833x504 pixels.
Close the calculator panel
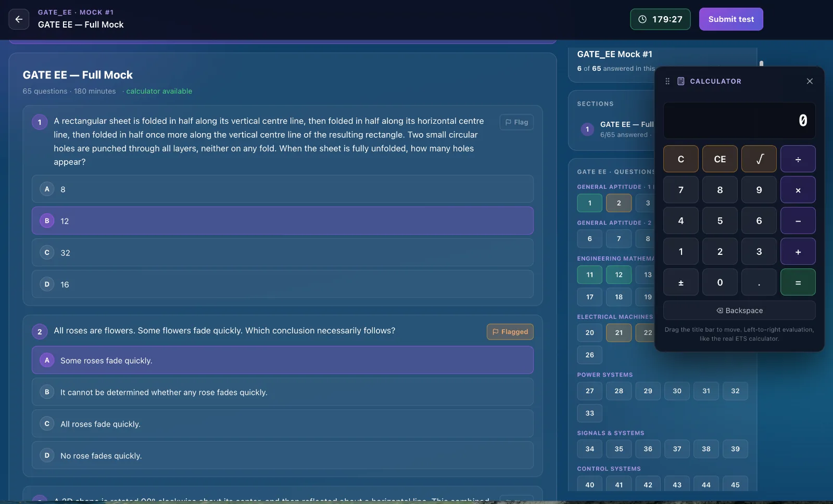coord(810,81)
